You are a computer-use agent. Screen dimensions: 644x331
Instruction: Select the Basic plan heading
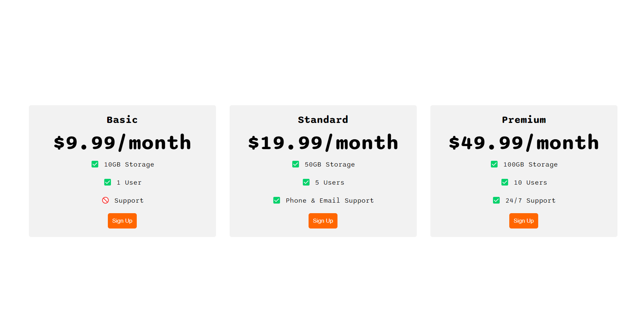tap(122, 120)
